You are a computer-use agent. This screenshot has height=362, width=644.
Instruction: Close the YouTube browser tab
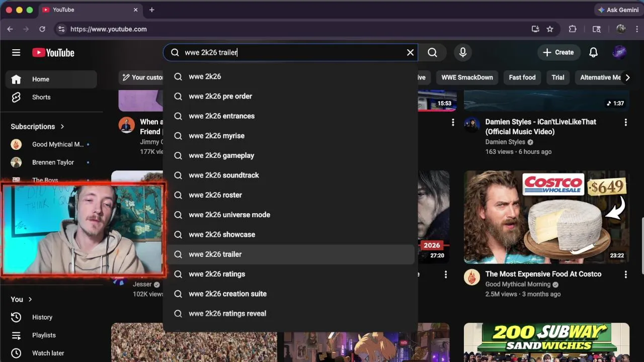click(x=136, y=10)
